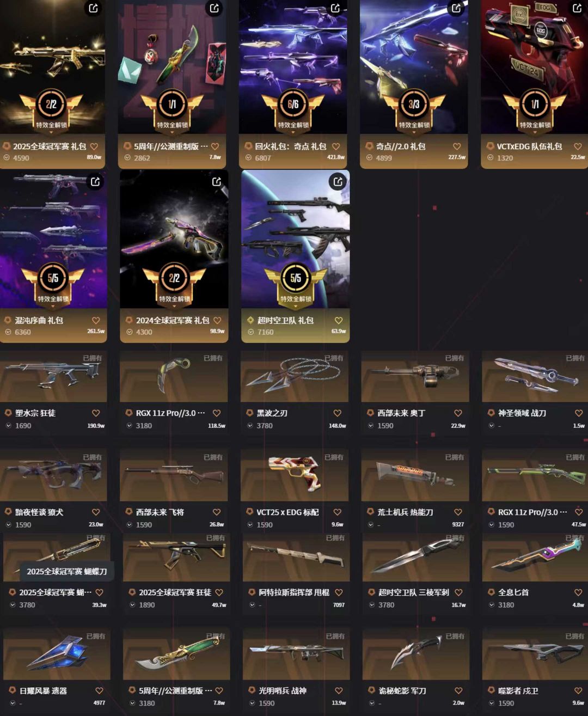Click share icon on 2024全球冠军赛 礼包 card
This screenshot has height=716, width=588.
click(x=217, y=181)
